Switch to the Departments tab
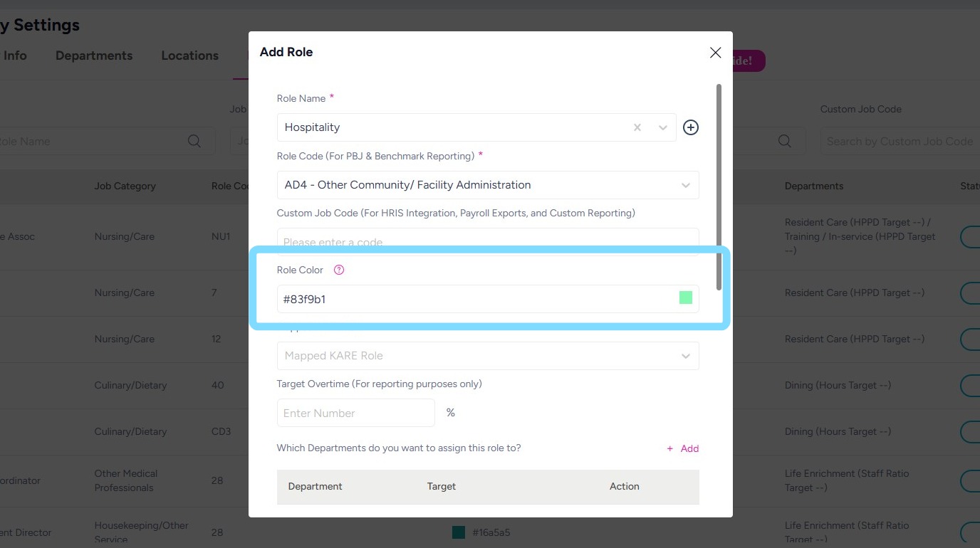The width and height of the screenshot is (980, 548). tap(94, 56)
